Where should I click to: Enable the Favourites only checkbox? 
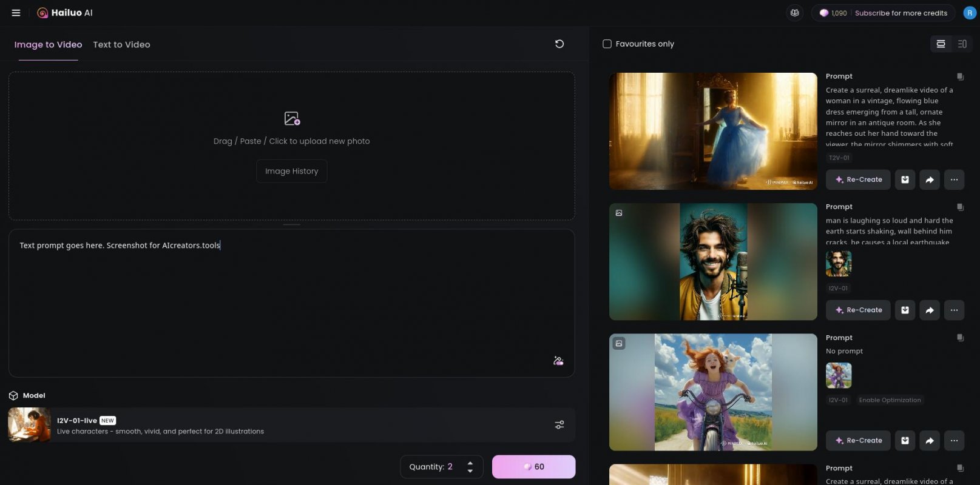pos(607,44)
